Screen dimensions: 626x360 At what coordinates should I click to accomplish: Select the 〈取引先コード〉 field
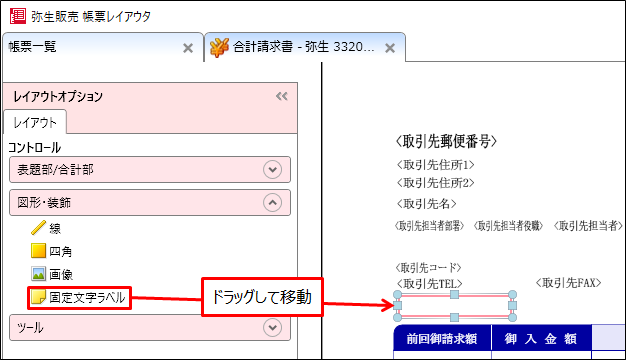pos(428,267)
